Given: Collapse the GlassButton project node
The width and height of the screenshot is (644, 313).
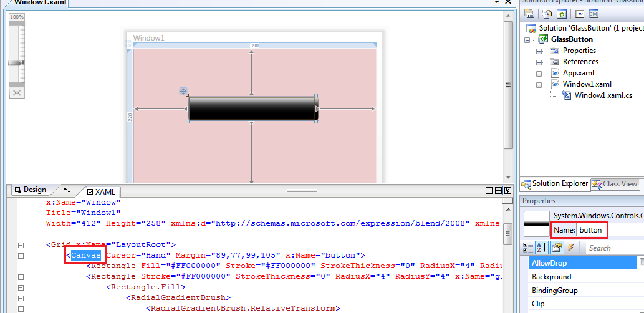Looking at the screenshot, I should 528,39.
